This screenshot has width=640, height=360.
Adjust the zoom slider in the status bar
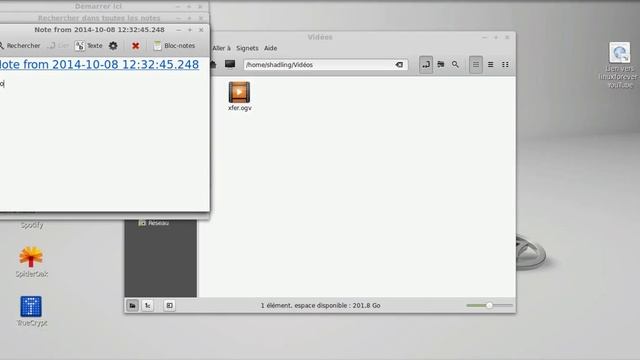click(x=489, y=305)
